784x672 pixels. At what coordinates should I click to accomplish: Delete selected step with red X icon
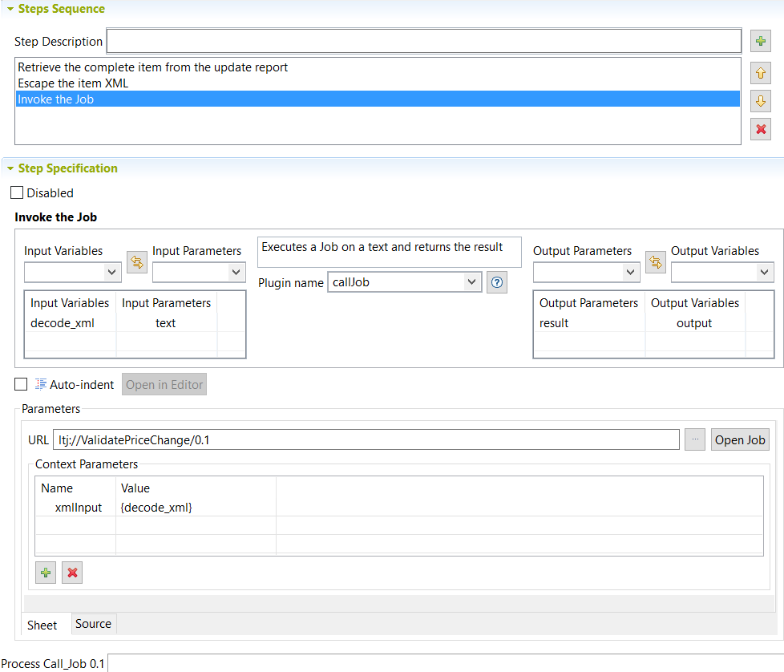[x=761, y=128]
